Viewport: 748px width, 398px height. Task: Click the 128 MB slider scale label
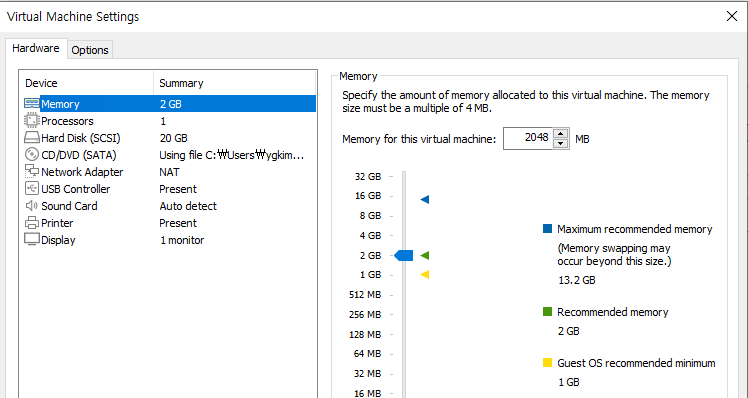point(365,335)
